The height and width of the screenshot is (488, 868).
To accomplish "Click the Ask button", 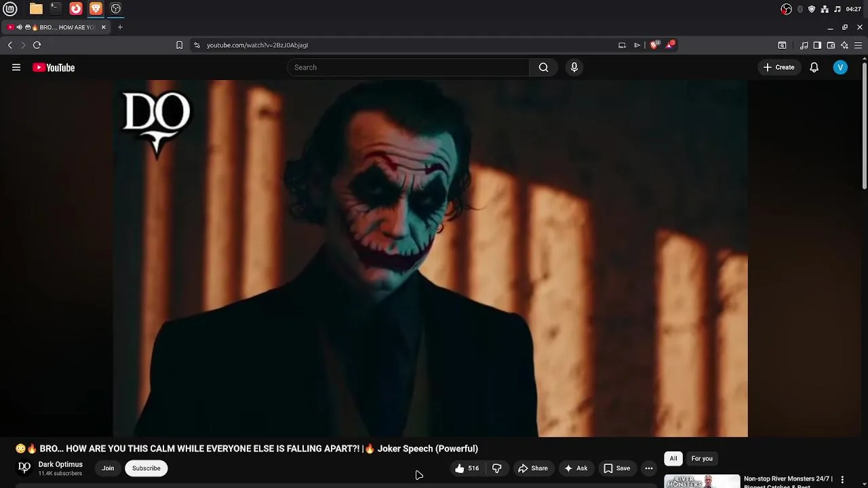I will coord(576,468).
